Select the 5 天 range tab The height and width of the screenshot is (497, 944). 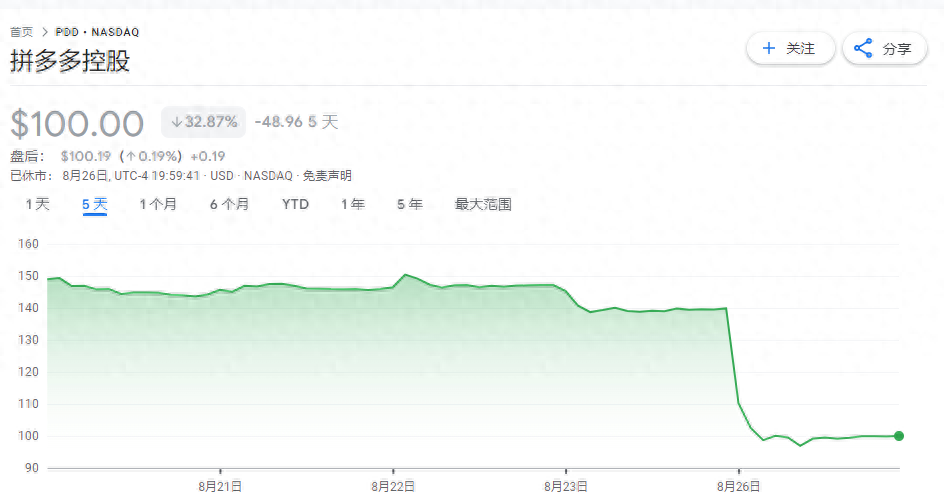point(95,204)
